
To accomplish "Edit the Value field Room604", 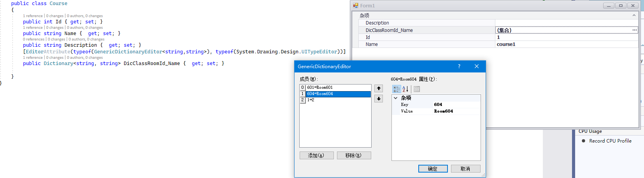I will pyautogui.click(x=456, y=111).
